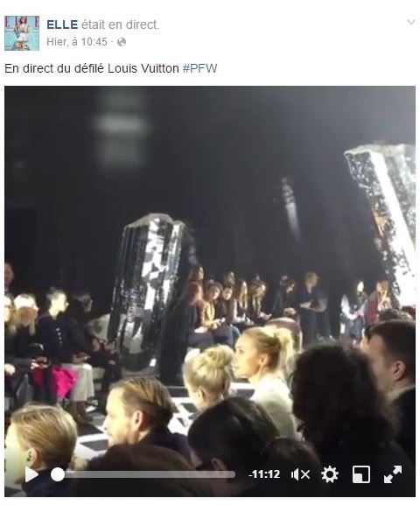420x505 pixels.
Task: Select the 'En direct du défilé' caption text
Action: [55, 68]
